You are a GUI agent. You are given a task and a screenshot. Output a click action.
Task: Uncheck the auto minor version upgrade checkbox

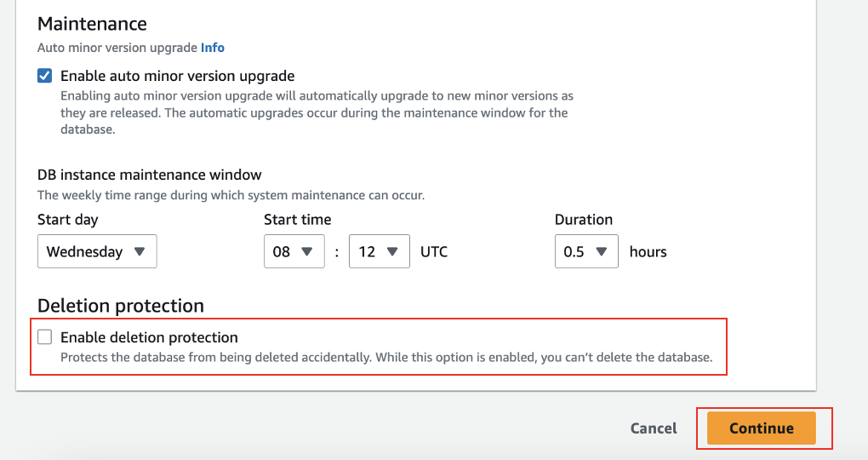click(45, 75)
